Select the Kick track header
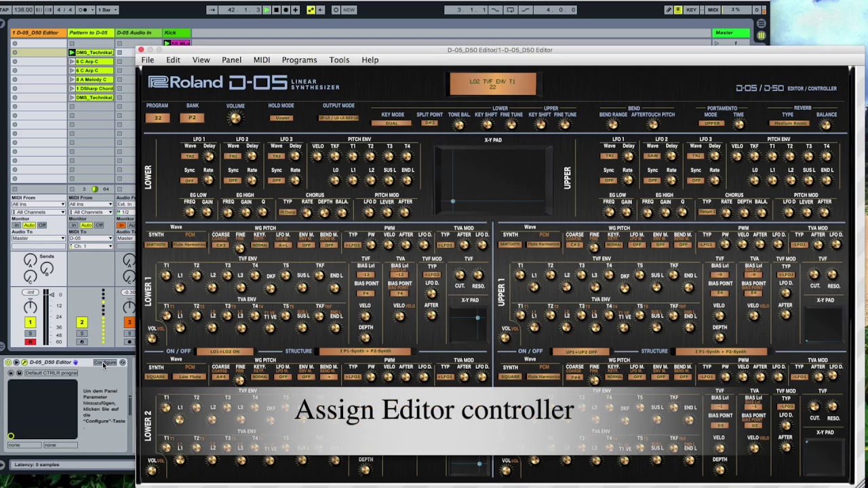This screenshot has height=488, width=868. click(x=177, y=33)
